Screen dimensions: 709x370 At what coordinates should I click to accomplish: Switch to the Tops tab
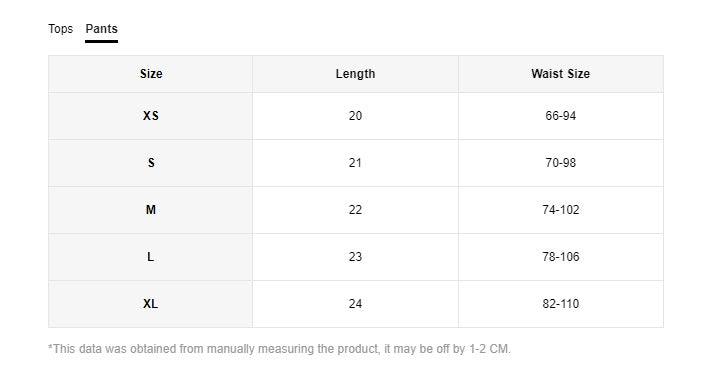(x=61, y=29)
